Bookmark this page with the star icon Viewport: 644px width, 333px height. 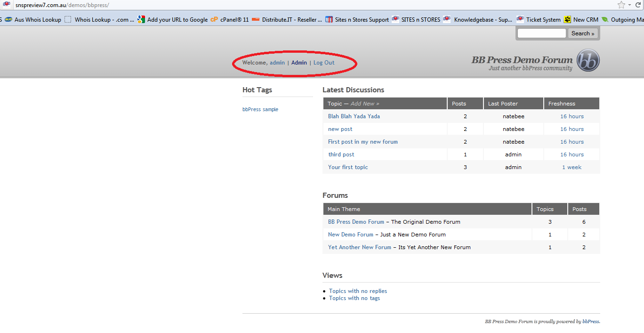point(621,5)
